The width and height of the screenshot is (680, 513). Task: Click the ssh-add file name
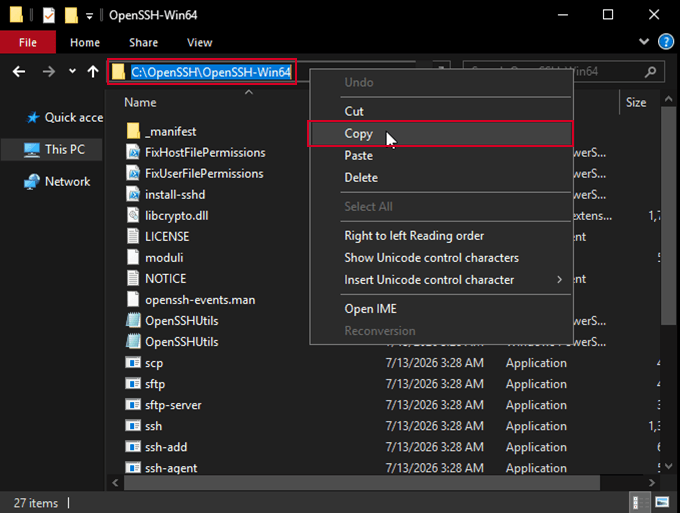166,447
